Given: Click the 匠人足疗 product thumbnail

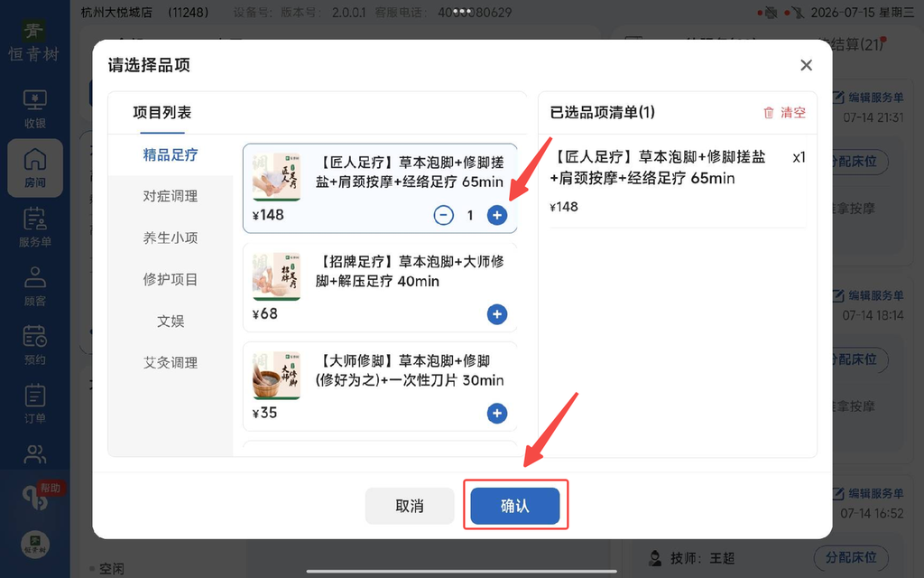Looking at the screenshot, I should click(x=276, y=176).
